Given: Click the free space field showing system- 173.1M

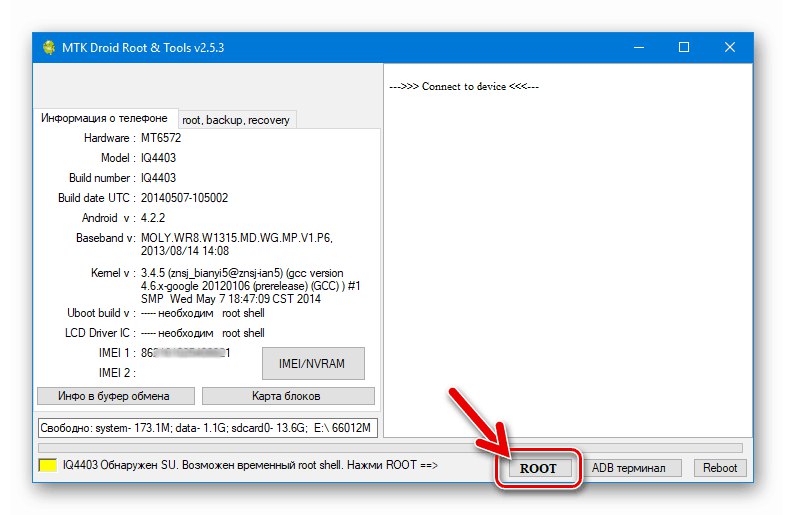Looking at the screenshot, I should [x=208, y=428].
